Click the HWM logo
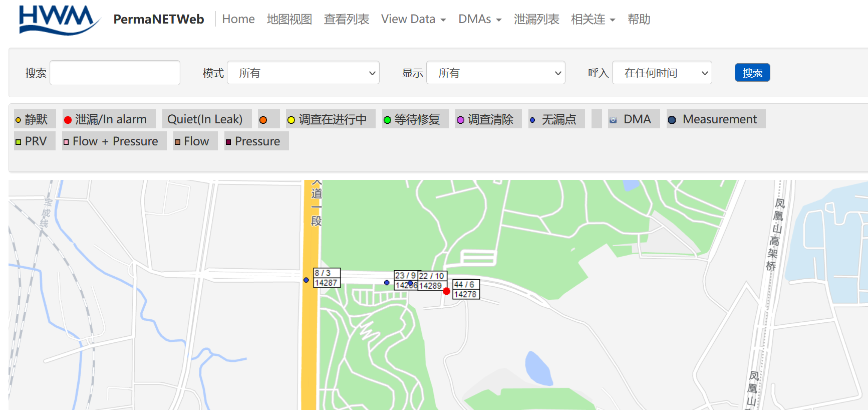 point(59,20)
